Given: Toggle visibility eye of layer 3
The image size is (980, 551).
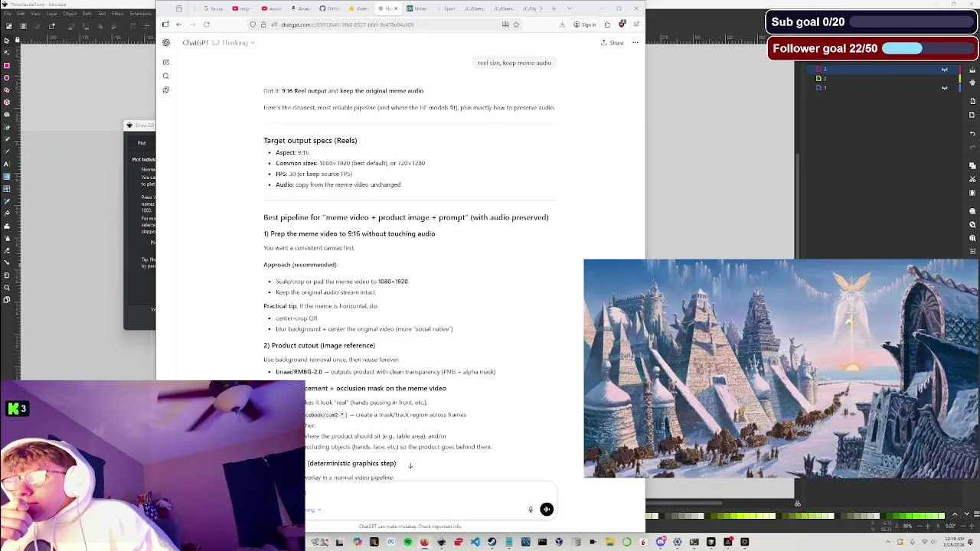Looking at the screenshot, I should click(x=945, y=70).
